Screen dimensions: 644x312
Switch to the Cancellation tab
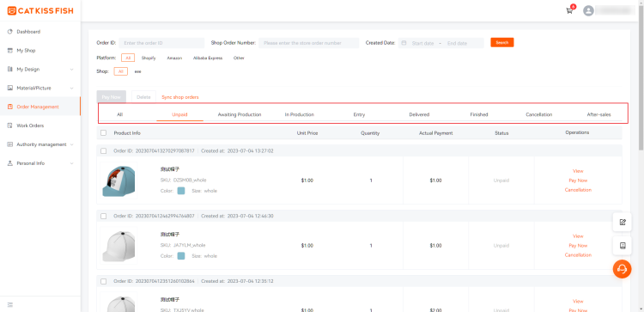(539, 114)
